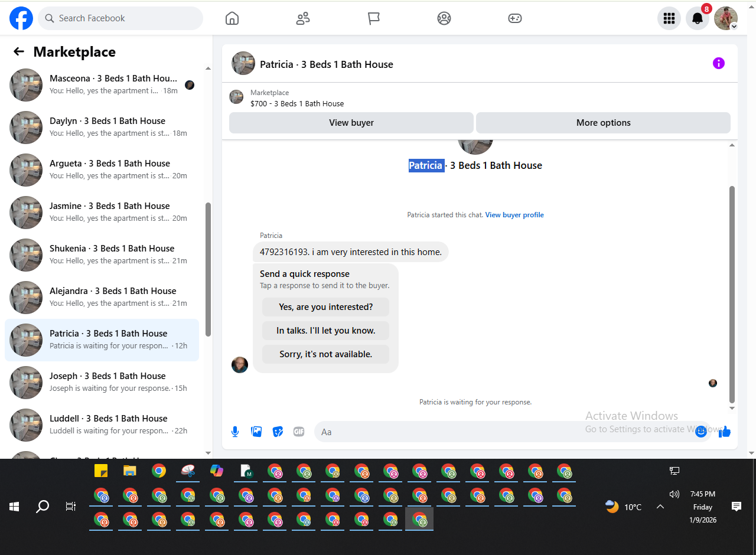Viewport: 756px width, 555px height.
Task: Click the attach photo icon
Action: pos(256,432)
